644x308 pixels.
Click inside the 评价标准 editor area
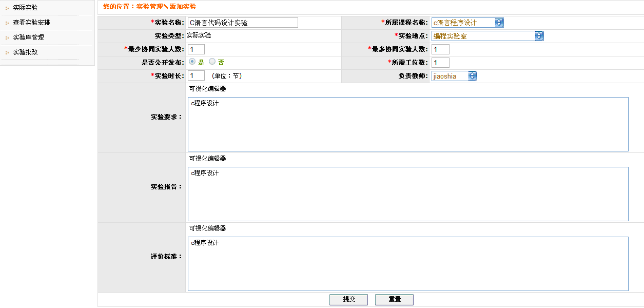click(x=408, y=264)
